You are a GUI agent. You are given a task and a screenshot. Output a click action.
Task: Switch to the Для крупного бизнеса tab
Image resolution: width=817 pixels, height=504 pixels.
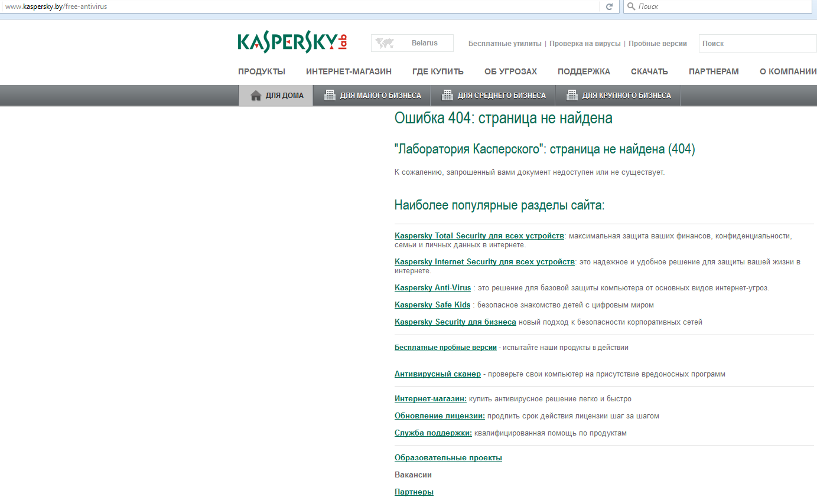click(618, 96)
